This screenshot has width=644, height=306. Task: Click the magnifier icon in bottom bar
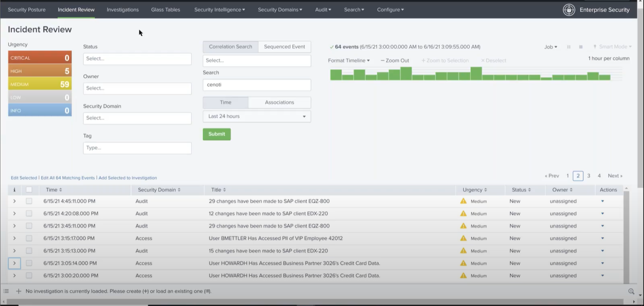(x=631, y=291)
